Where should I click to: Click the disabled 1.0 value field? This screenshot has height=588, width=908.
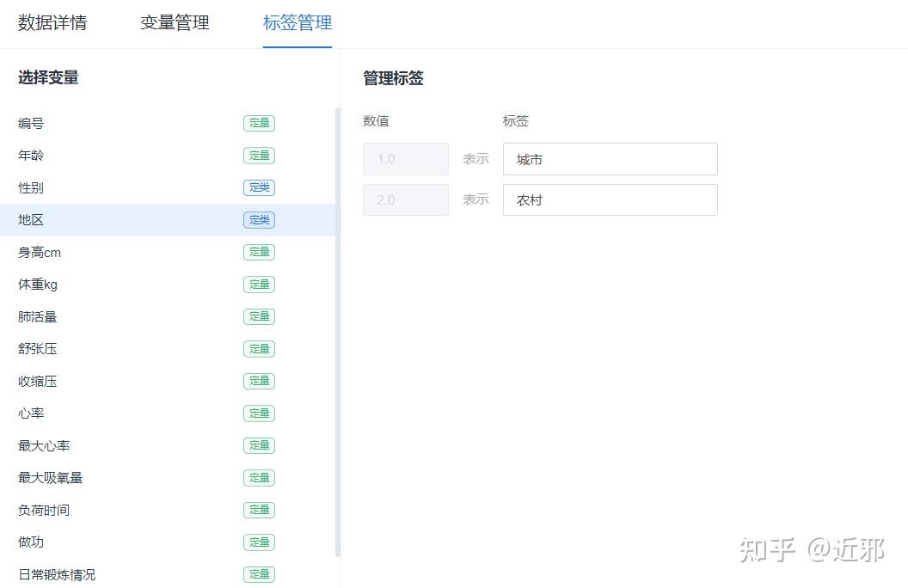(x=405, y=159)
